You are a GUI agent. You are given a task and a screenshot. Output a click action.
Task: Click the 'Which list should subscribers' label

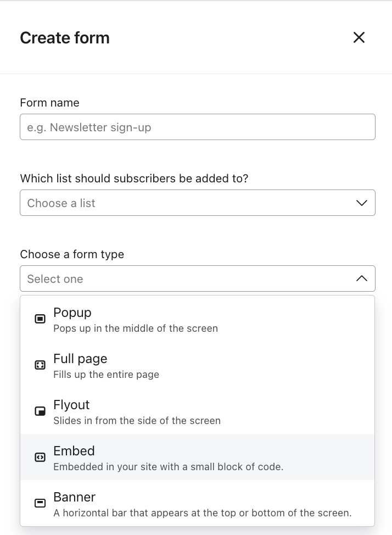(x=134, y=179)
